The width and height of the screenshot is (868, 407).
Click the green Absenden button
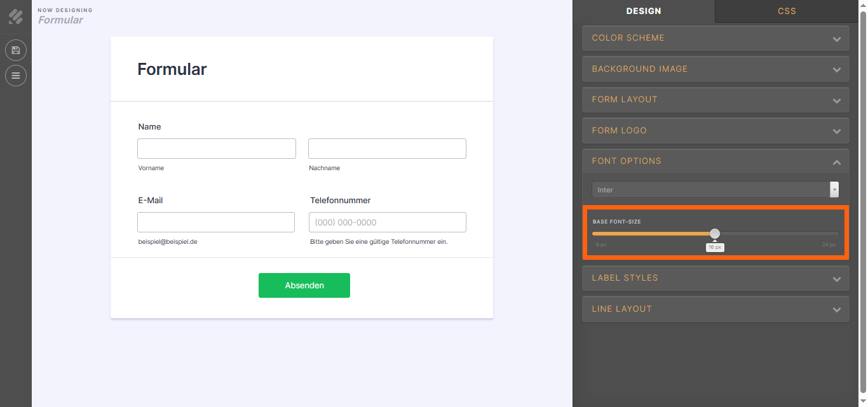click(304, 286)
